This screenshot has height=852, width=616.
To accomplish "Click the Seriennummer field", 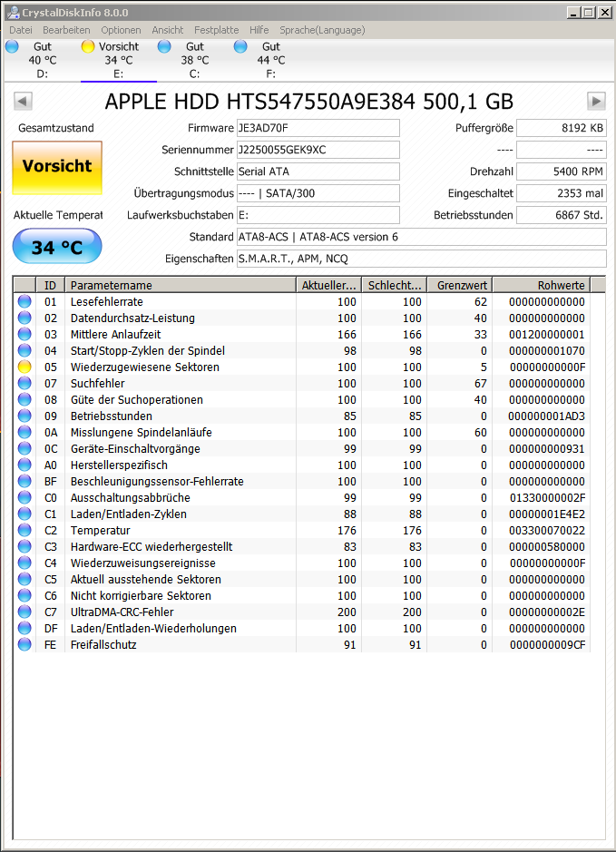I will click(318, 150).
